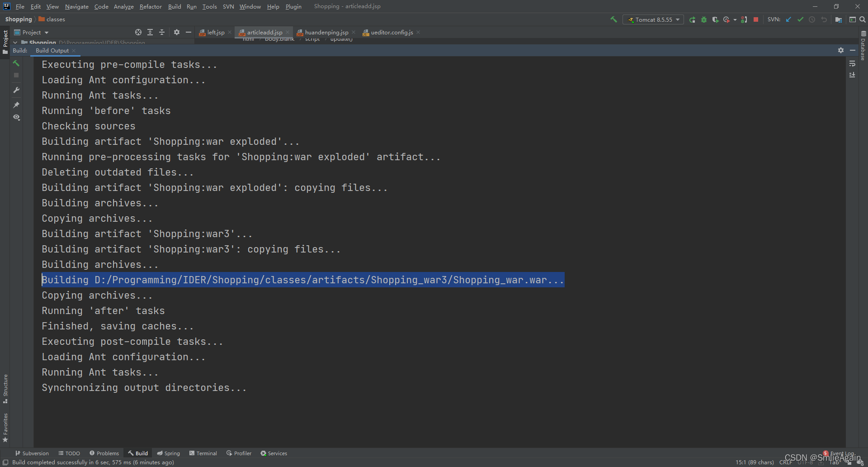Open the Structure side tool window

(5, 389)
